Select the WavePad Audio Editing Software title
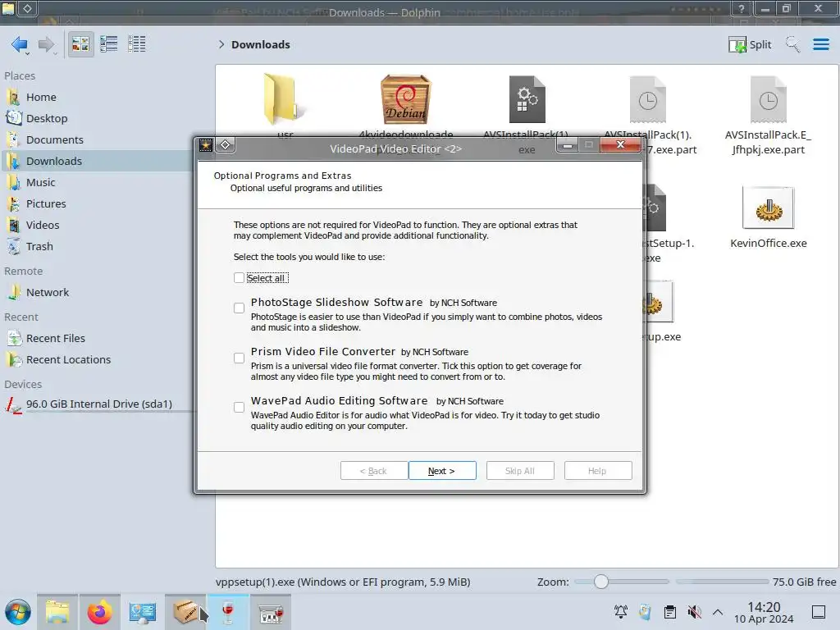This screenshot has width=840, height=630. coord(339,400)
